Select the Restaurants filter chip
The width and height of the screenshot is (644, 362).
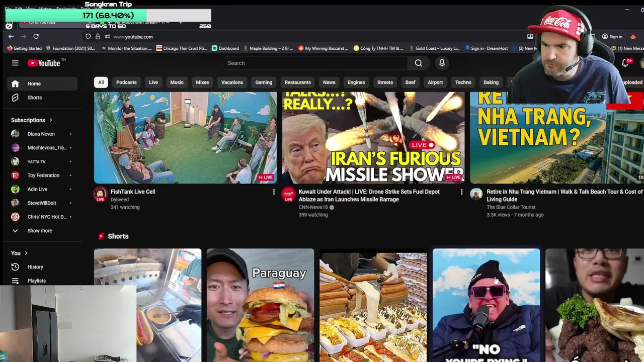[x=298, y=82]
